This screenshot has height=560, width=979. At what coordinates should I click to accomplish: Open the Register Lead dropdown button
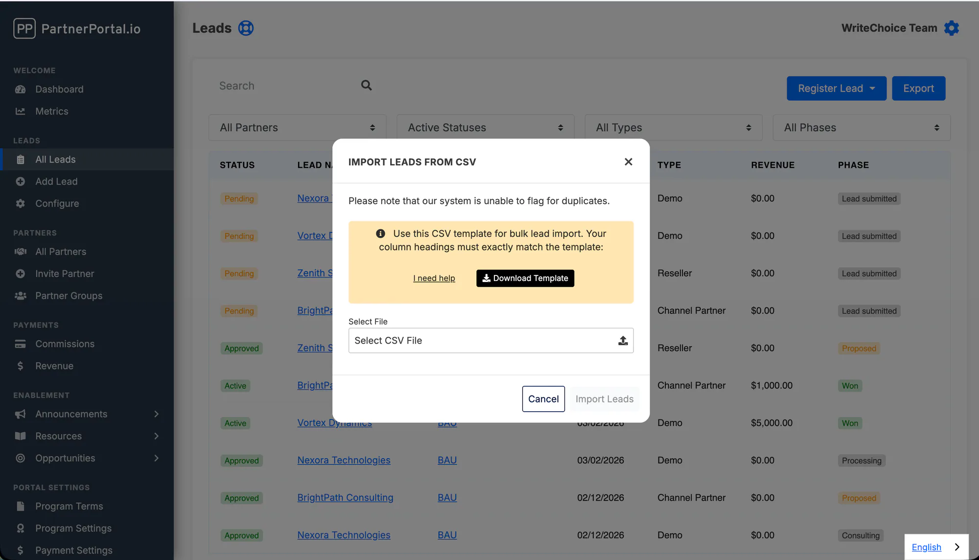tap(837, 89)
